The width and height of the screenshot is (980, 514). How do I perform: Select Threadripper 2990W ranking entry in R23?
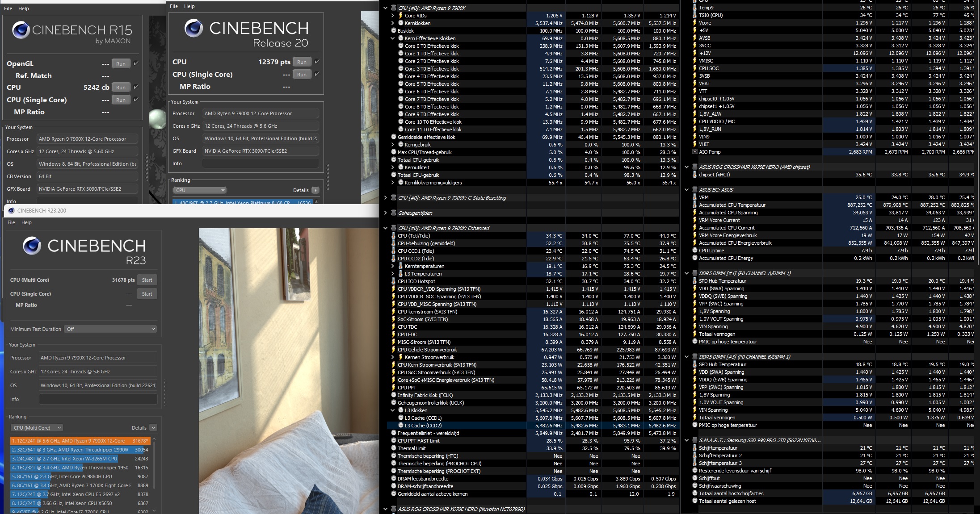coord(80,450)
